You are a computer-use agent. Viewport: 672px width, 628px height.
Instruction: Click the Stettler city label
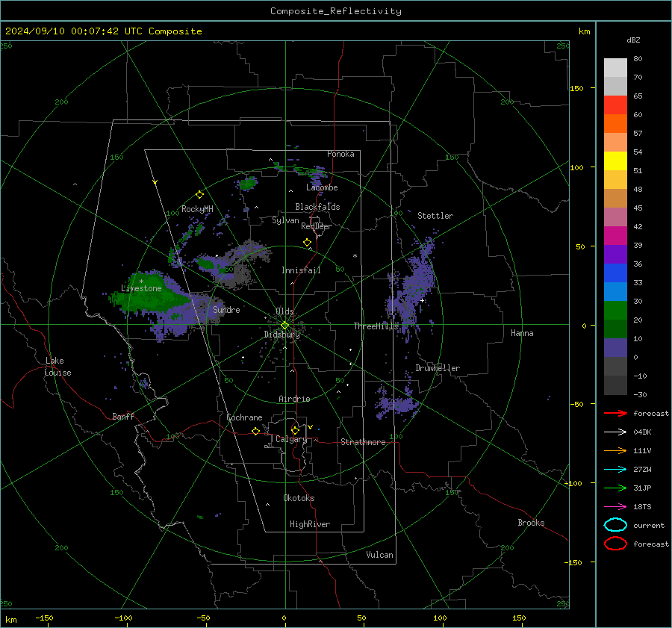point(435,216)
